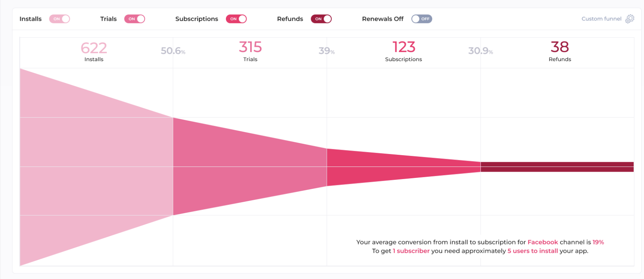Image resolution: width=644 pixels, height=279 pixels.
Task: Click the 38 Refunds count
Action: coord(560,47)
